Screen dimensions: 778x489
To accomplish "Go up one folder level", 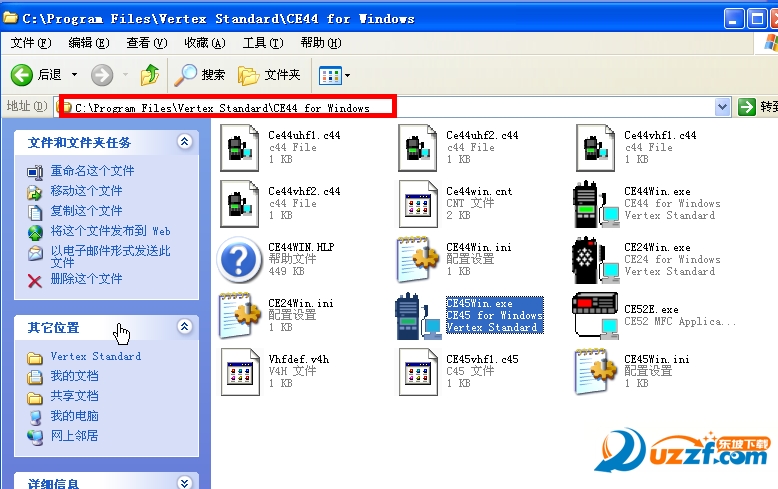I will click(150, 75).
